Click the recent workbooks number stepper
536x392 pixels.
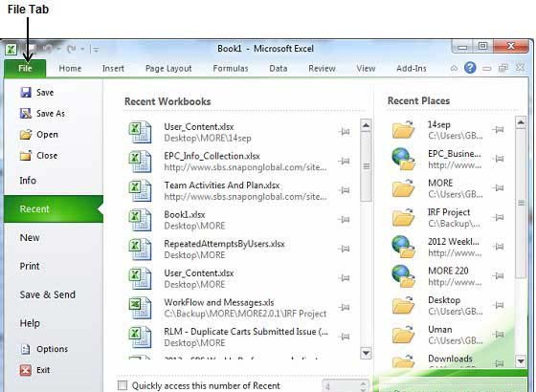363,386
